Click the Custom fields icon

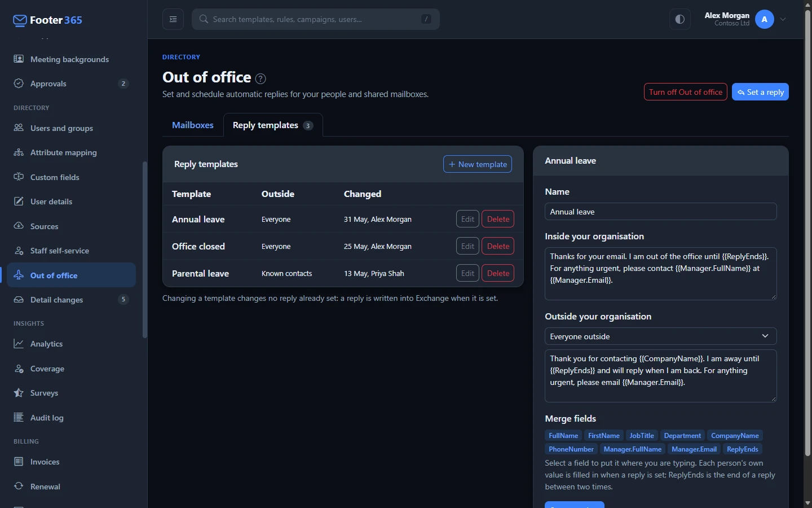click(19, 177)
